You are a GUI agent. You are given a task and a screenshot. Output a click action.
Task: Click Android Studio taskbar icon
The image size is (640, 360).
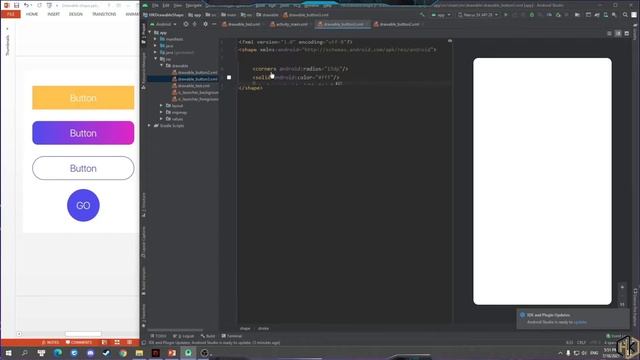(x=188, y=353)
